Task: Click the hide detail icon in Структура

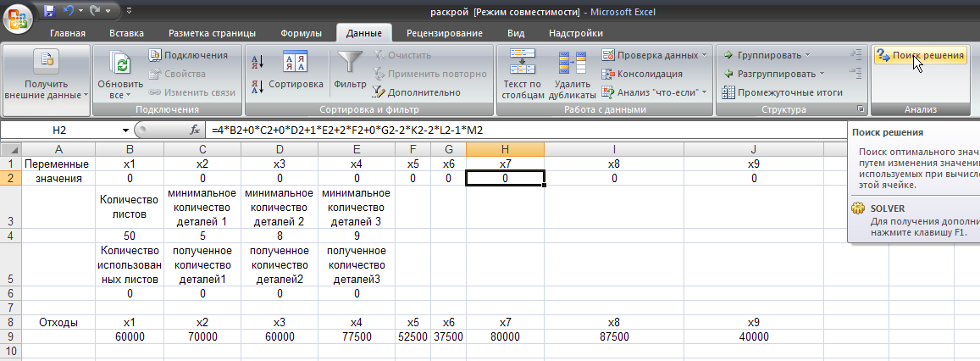Action: click(856, 74)
